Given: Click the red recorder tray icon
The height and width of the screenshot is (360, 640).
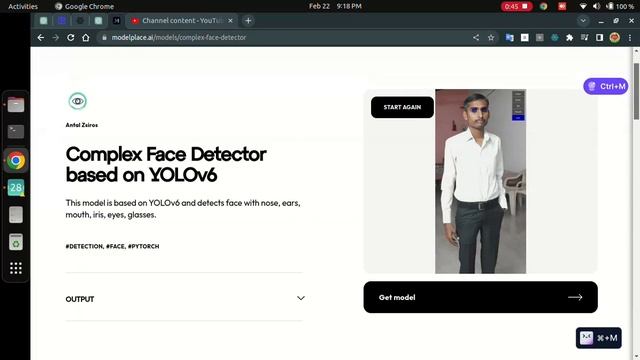Looking at the screenshot, I should 562,6.
